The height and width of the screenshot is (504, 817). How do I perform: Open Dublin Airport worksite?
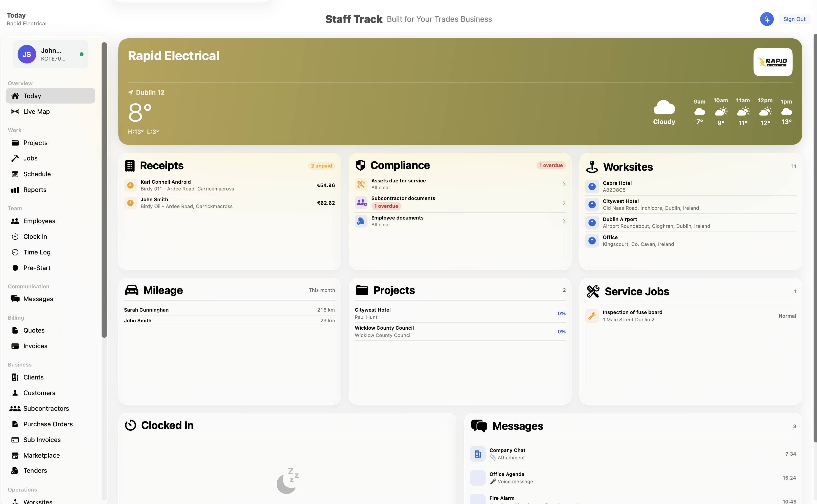[691, 222]
